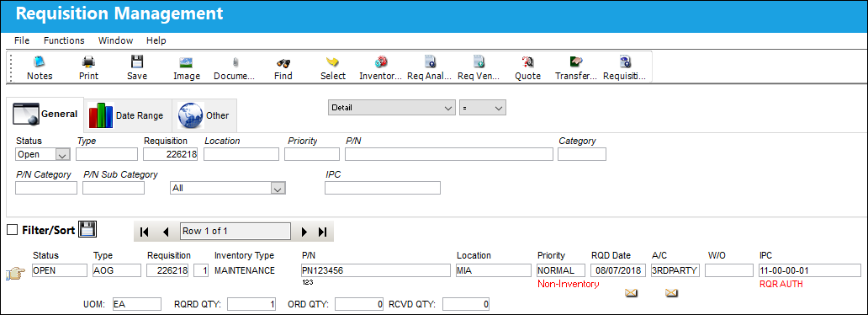Go to the previous row

(166, 232)
